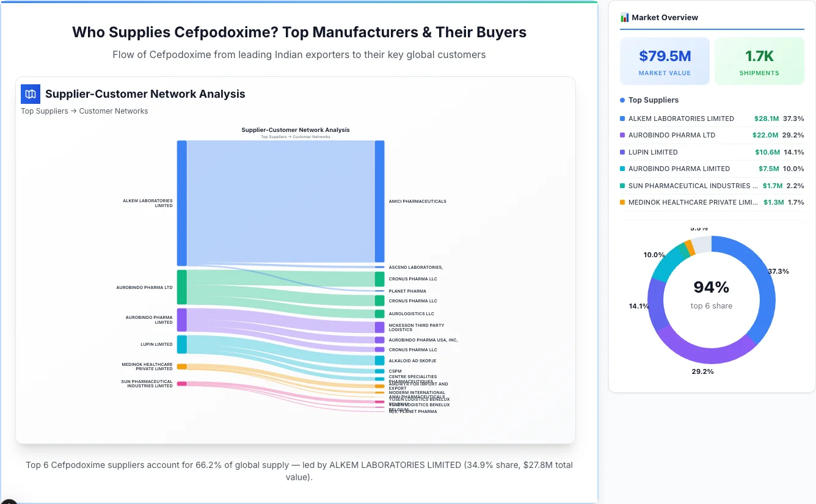Select the ALKEM LABORATORIES node in the Sankey diagram
Image resolution: width=816 pixels, height=504 pixels.
(x=181, y=202)
